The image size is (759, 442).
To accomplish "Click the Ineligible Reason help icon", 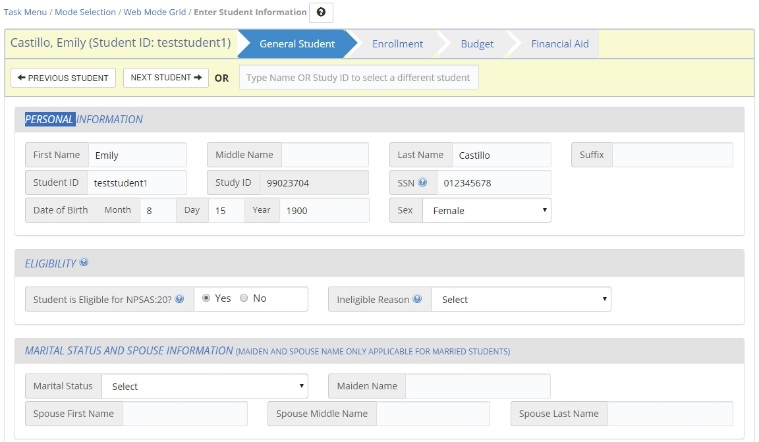I will [417, 299].
